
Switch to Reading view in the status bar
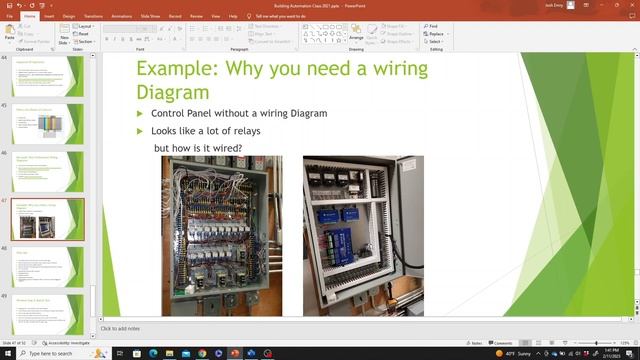tap(552, 343)
